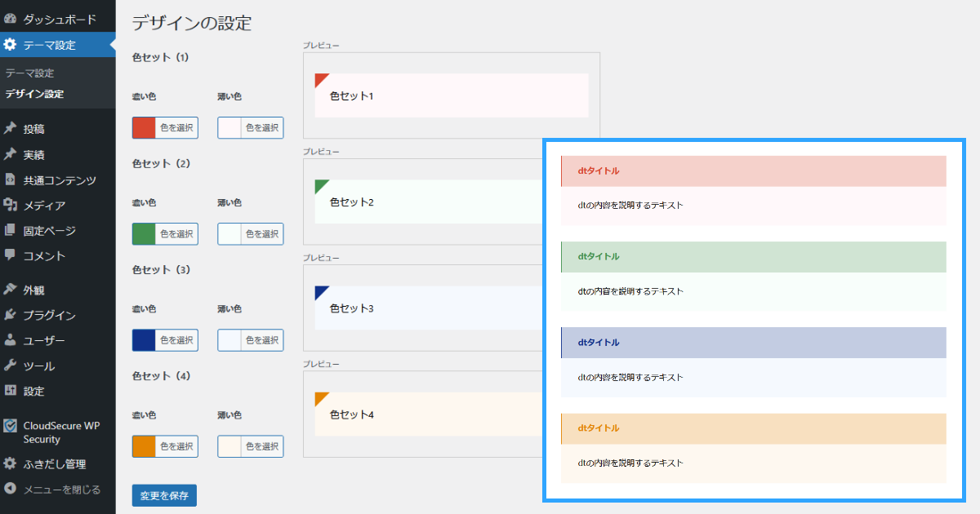Open CloudSecure WP Security menu
Viewport: 980px width, 514px height.
coord(60,432)
